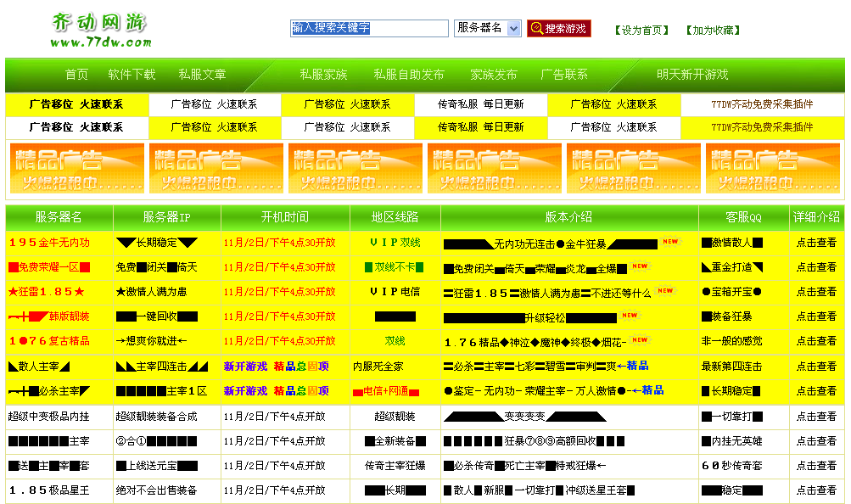The height and width of the screenshot is (504, 851).
Task: Click the NEW icon next to 不进还等什么
Action: tap(665, 291)
